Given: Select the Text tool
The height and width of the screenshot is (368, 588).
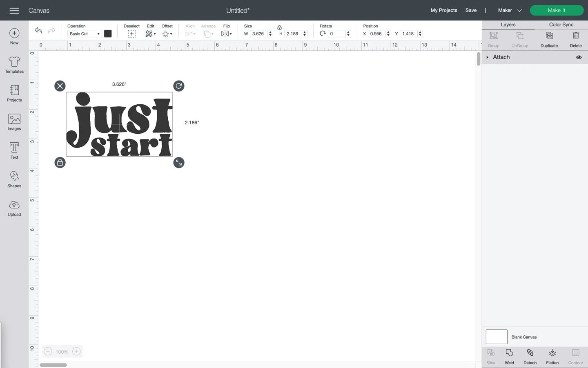Looking at the screenshot, I should tap(14, 150).
